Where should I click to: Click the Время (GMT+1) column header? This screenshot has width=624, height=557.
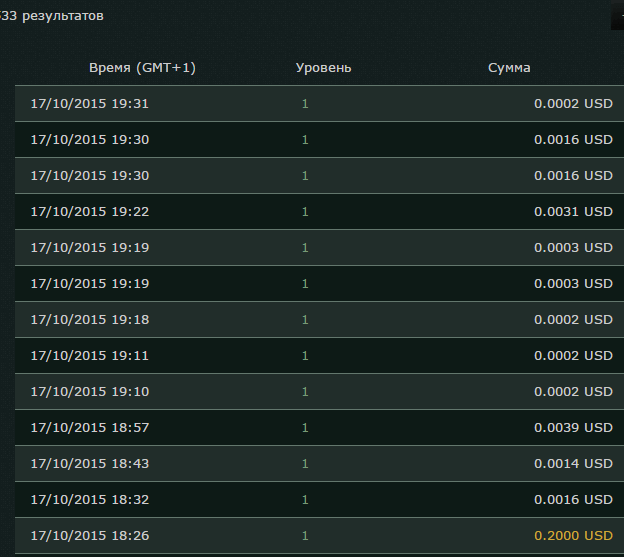click(142, 68)
